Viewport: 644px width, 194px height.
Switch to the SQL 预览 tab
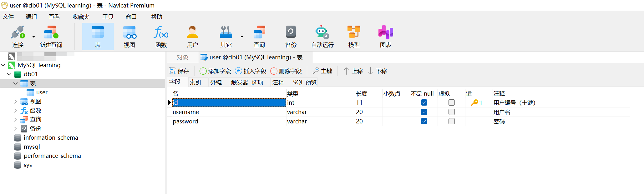coord(304,82)
